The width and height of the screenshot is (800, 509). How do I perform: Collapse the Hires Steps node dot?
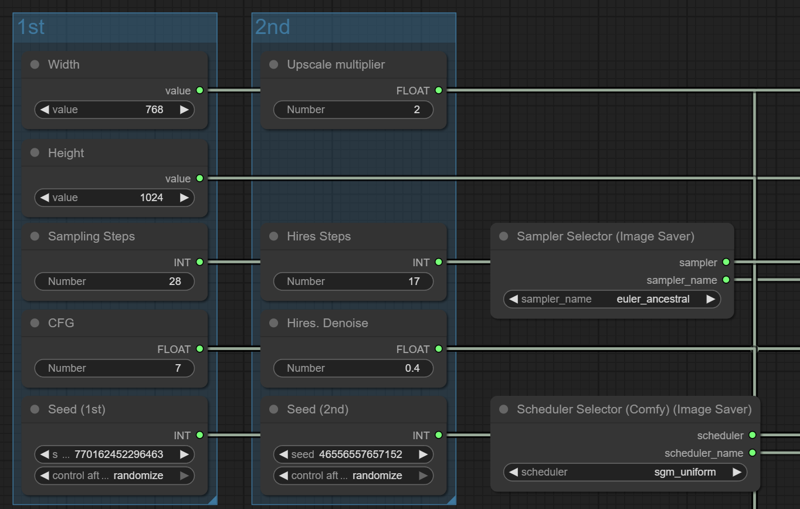[x=273, y=236]
